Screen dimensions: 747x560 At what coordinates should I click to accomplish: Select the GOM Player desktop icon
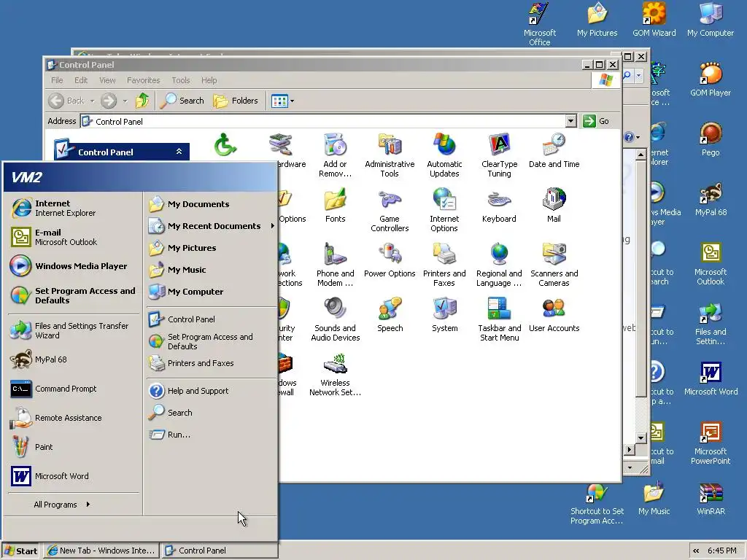[x=711, y=80]
